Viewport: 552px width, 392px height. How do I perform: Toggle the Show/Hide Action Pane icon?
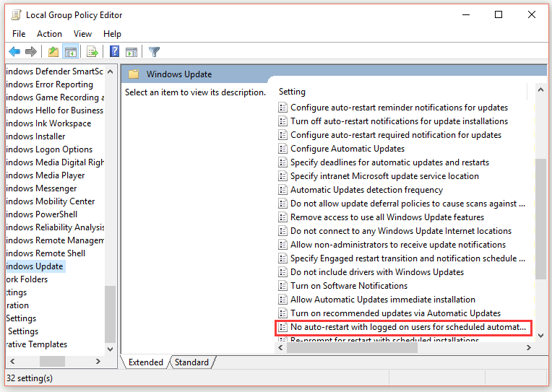point(131,52)
